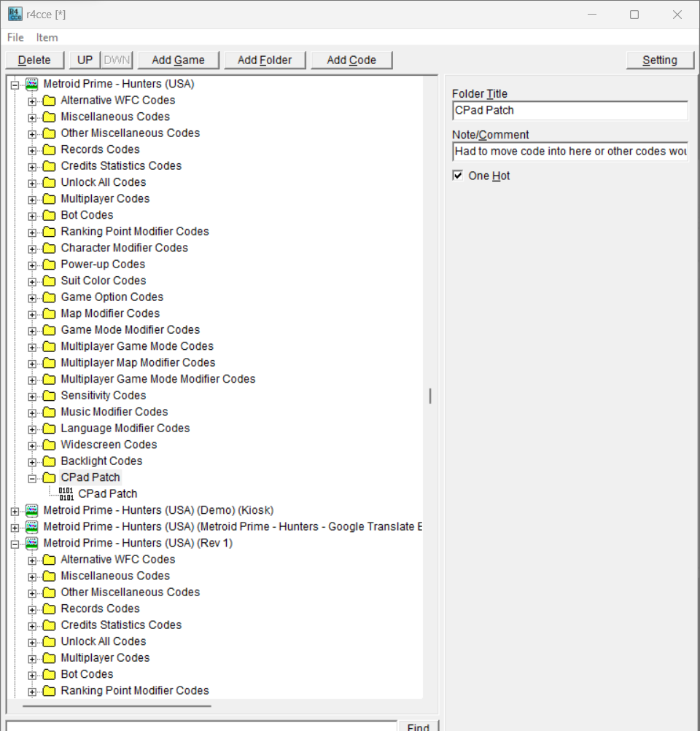Click the Credits Statistics Codes folder icon under Rev 1
The width and height of the screenshot is (700, 731).
pos(49,625)
